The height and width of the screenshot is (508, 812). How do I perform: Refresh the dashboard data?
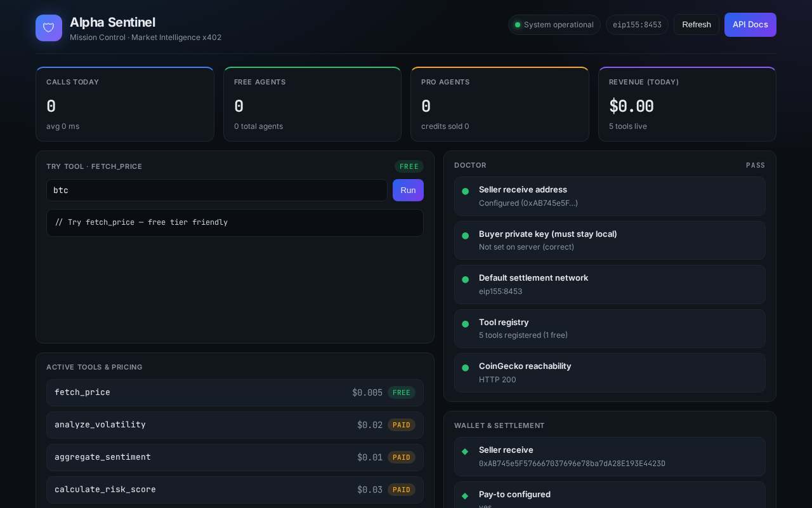coord(696,25)
